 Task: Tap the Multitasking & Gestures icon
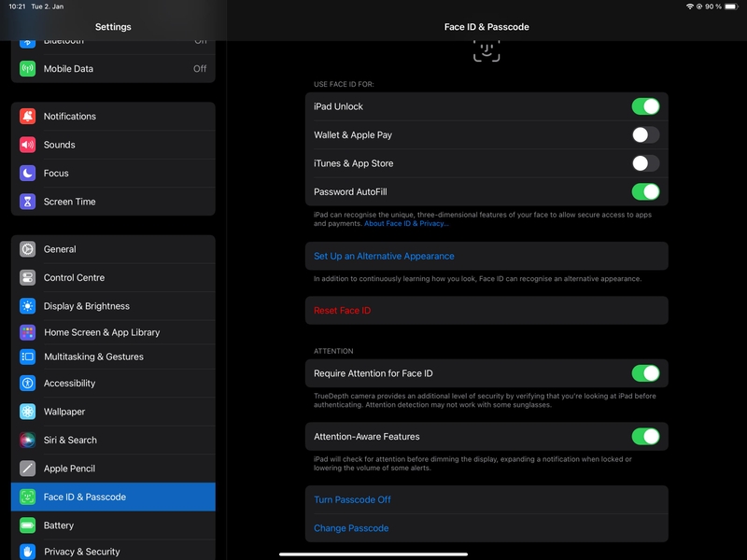[x=28, y=357]
